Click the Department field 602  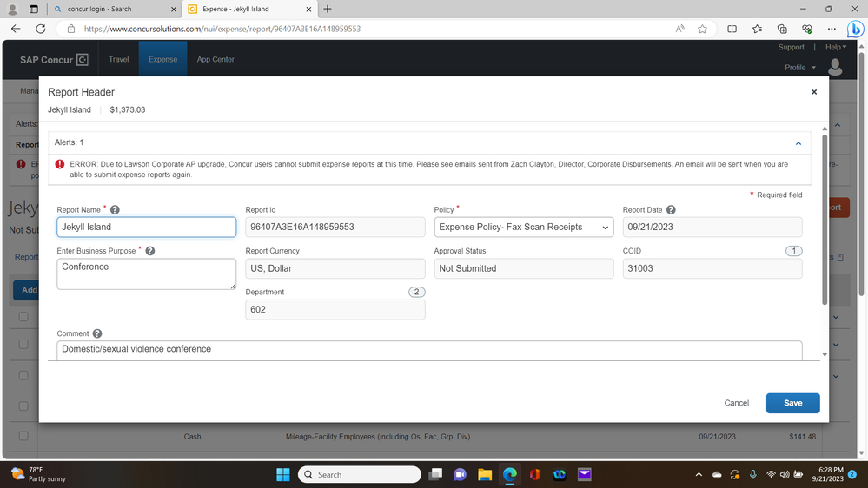point(335,309)
